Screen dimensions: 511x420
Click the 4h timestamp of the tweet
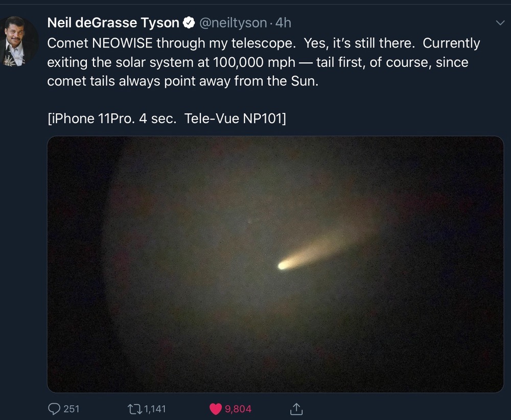pos(284,23)
